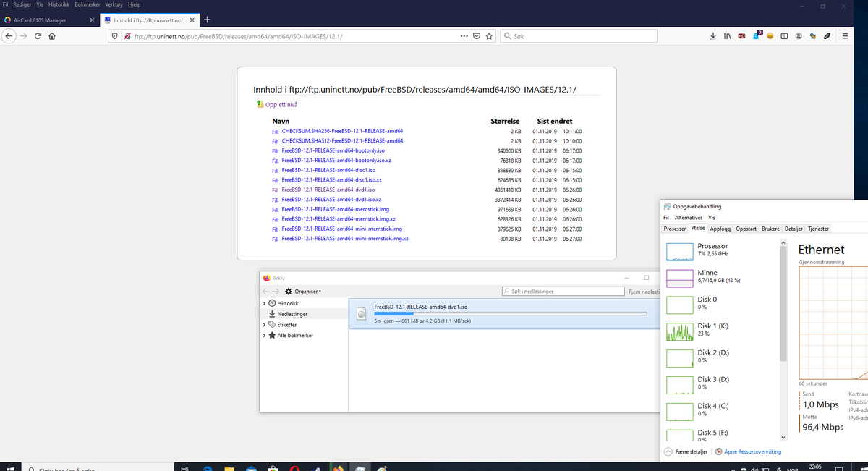Click site info shield icon in address bar

(116, 35)
